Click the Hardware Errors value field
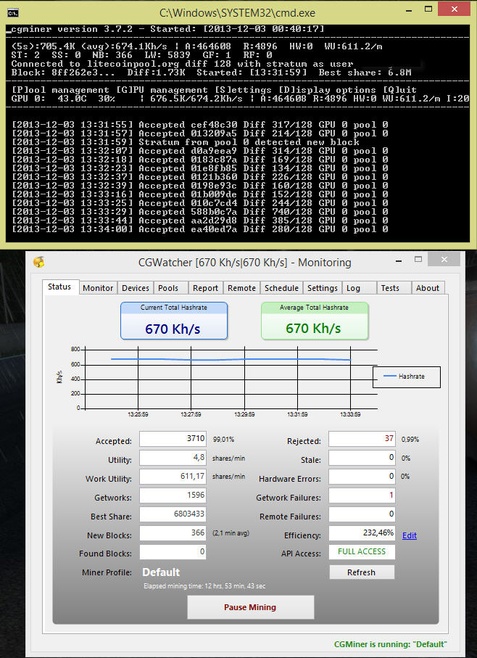The height and width of the screenshot is (658, 477). [362, 477]
